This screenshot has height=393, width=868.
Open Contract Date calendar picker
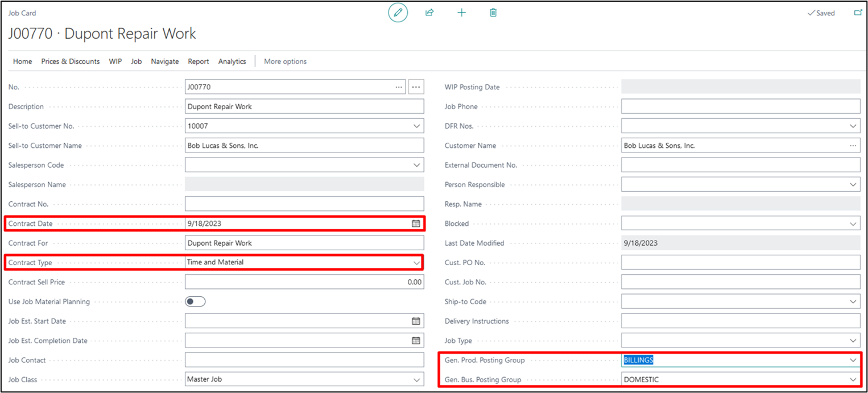[416, 224]
